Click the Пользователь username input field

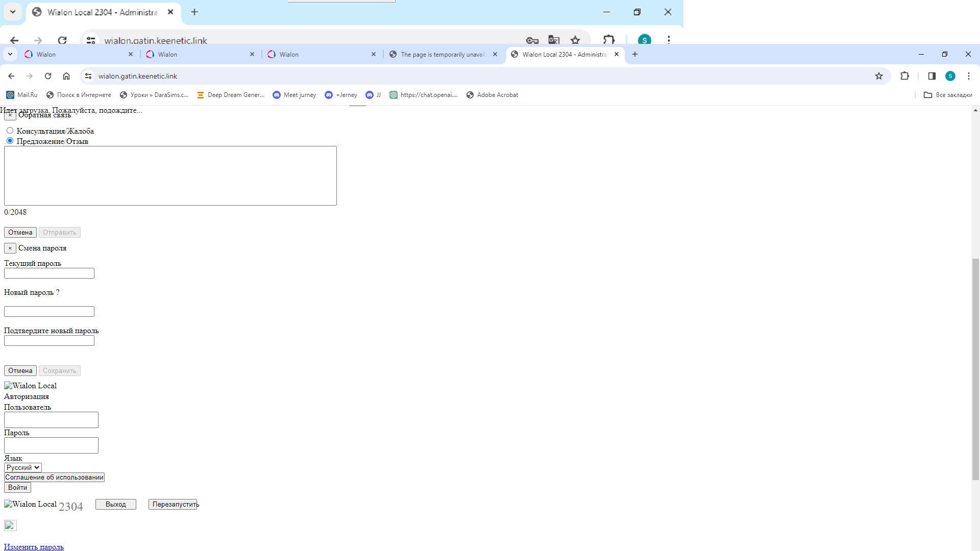51,420
